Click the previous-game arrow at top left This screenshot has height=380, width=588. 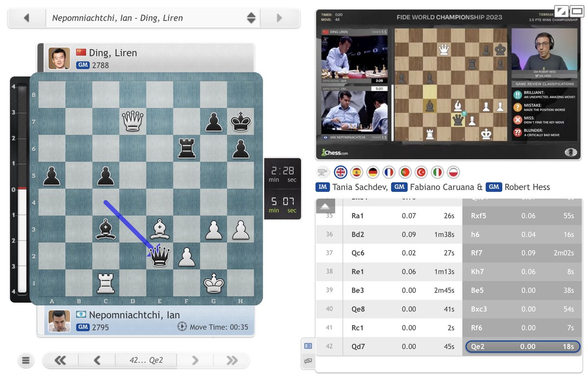(26, 18)
